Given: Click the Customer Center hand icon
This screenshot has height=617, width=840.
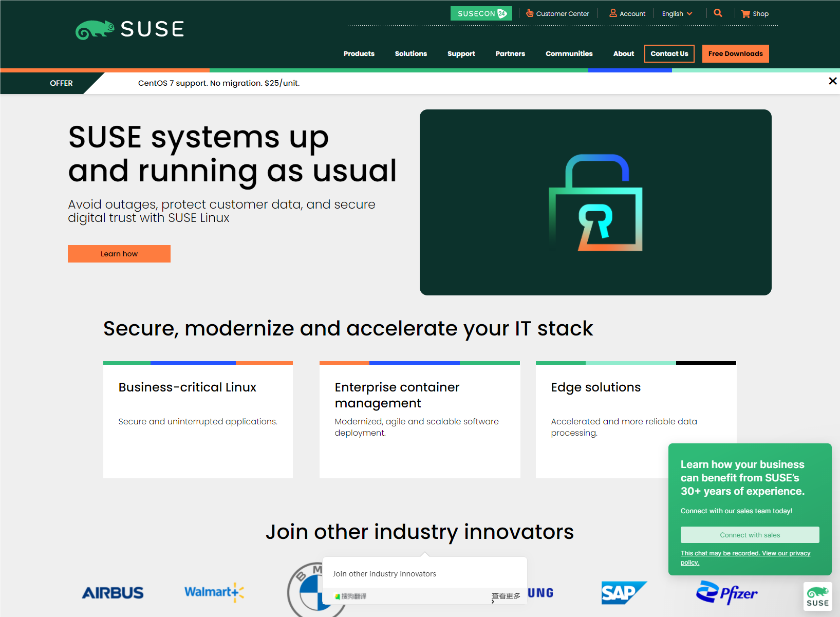Looking at the screenshot, I should point(530,13).
